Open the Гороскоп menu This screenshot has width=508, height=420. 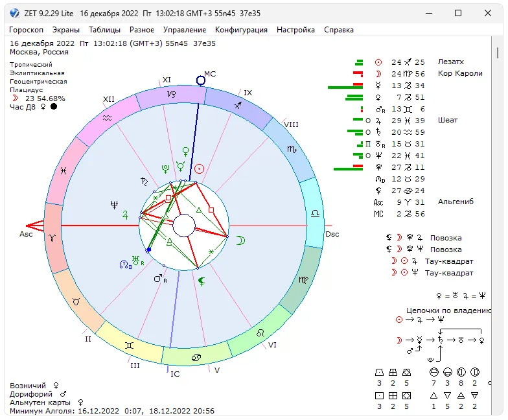(x=26, y=30)
